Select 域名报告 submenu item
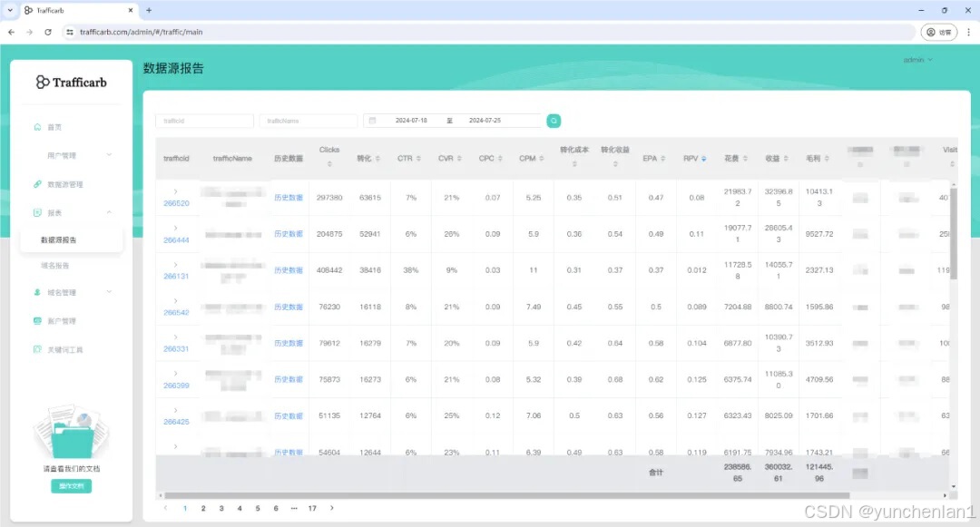The height and width of the screenshot is (527, 980). click(x=55, y=266)
